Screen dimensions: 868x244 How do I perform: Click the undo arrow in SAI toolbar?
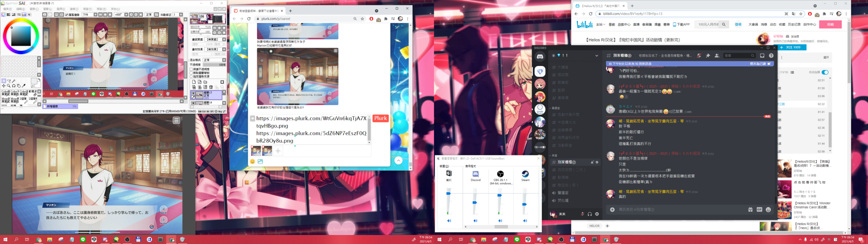click(45, 14)
